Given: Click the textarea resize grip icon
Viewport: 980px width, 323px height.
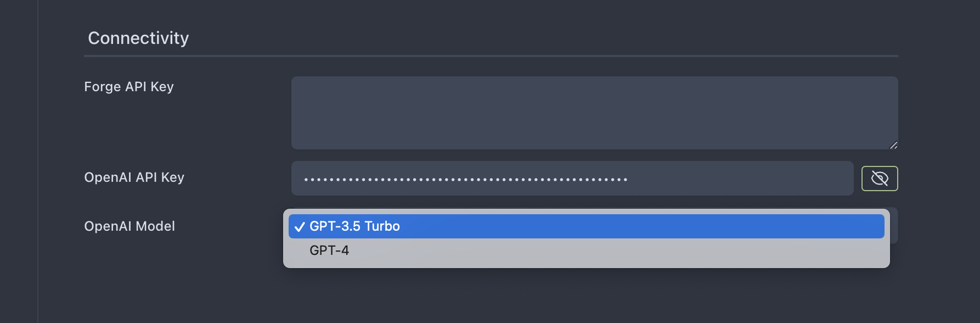Looking at the screenshot, I should coord(893,145).
